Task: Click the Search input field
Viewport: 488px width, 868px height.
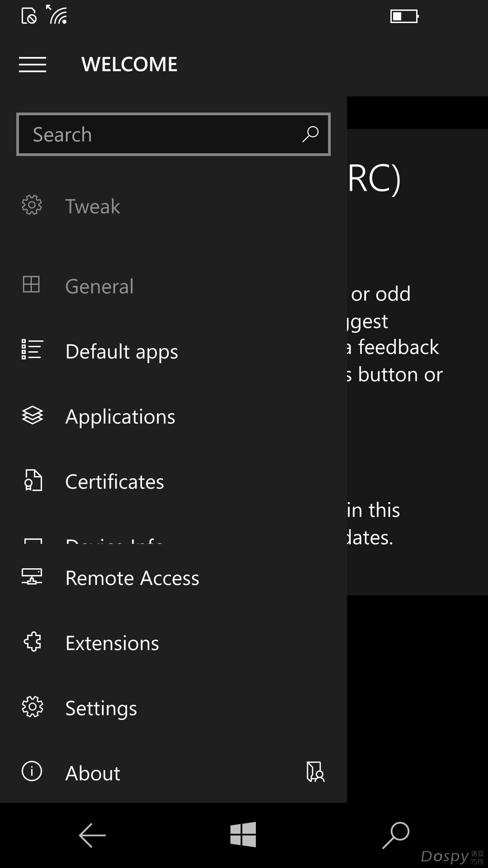Action: 159,135
